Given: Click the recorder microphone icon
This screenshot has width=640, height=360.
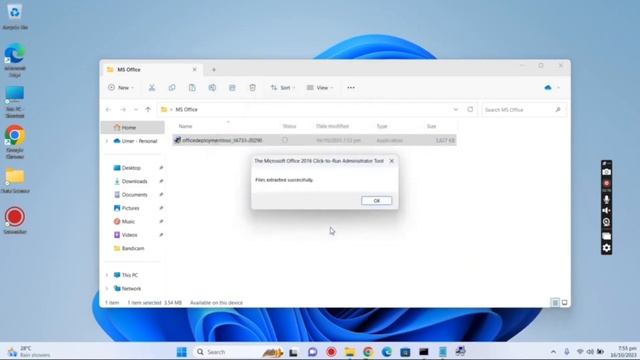Looking at the screenshot, I should (607, 199).
